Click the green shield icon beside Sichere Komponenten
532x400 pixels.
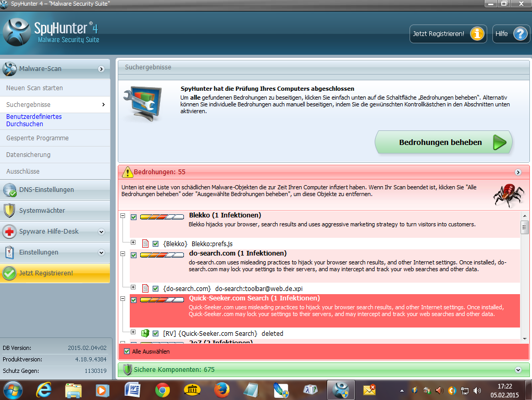pyautogui.click(x=128, y=369)
